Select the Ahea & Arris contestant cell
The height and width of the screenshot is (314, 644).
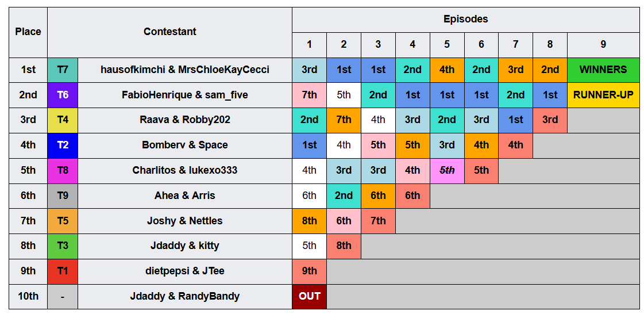click(185, 196)
